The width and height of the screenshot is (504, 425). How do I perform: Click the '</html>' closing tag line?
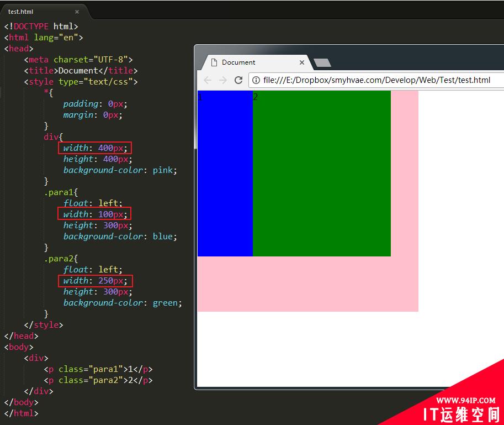21,413
